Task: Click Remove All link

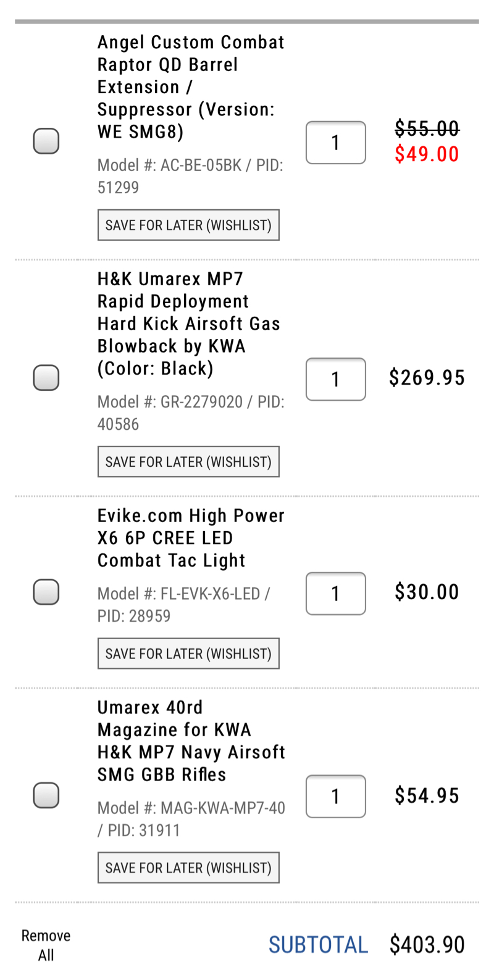Action: click(46, 945)
